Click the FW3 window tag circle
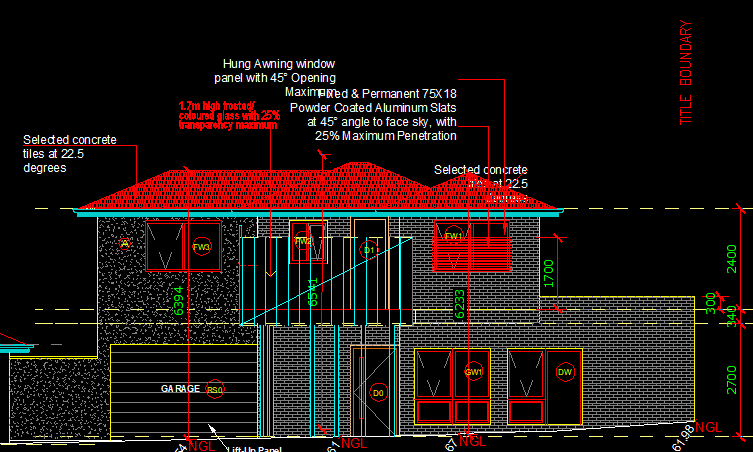The width and height of the screenshot is (753, 452). point(202,247)
